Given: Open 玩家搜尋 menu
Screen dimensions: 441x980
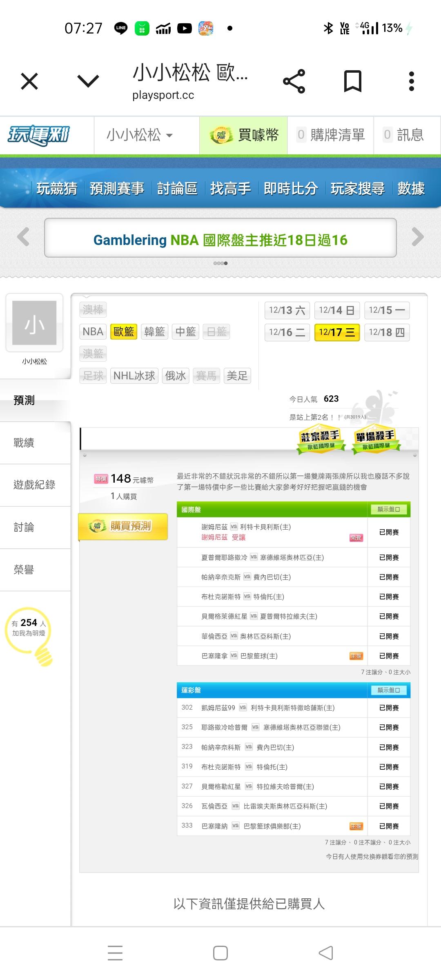Looking at the screenshot, I should coord(358,189).
